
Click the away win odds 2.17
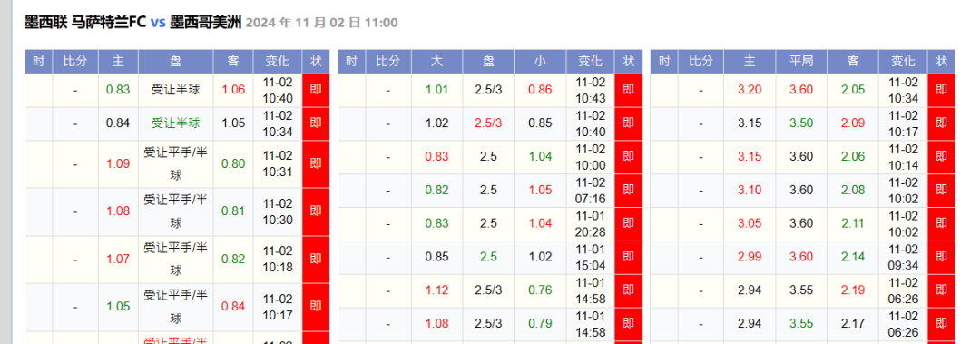click(x=852, y=324)
